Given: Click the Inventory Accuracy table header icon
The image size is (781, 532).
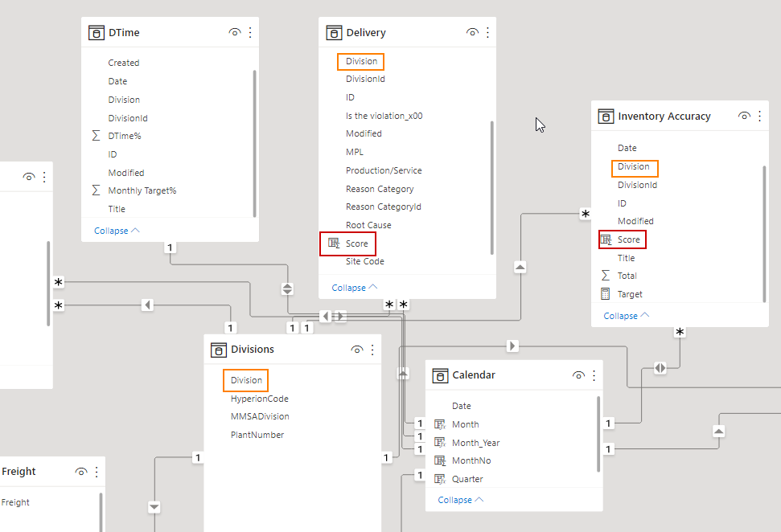Looking at the screenshot, I should 606,117.
